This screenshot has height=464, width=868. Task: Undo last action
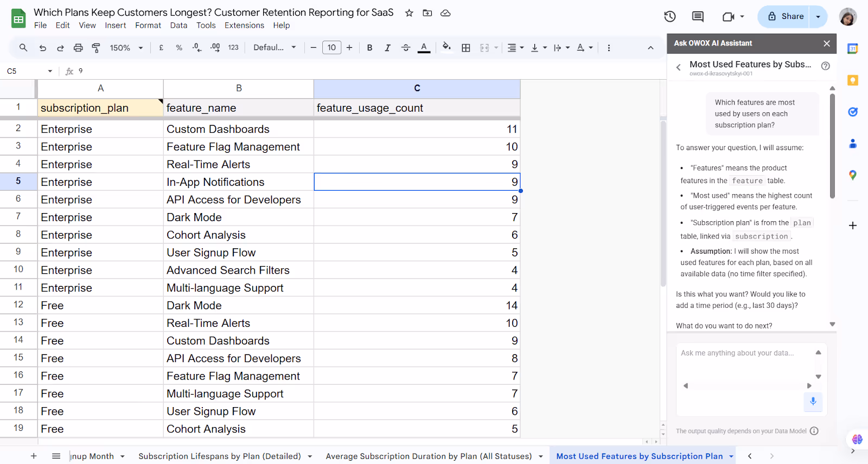[42, 48]
